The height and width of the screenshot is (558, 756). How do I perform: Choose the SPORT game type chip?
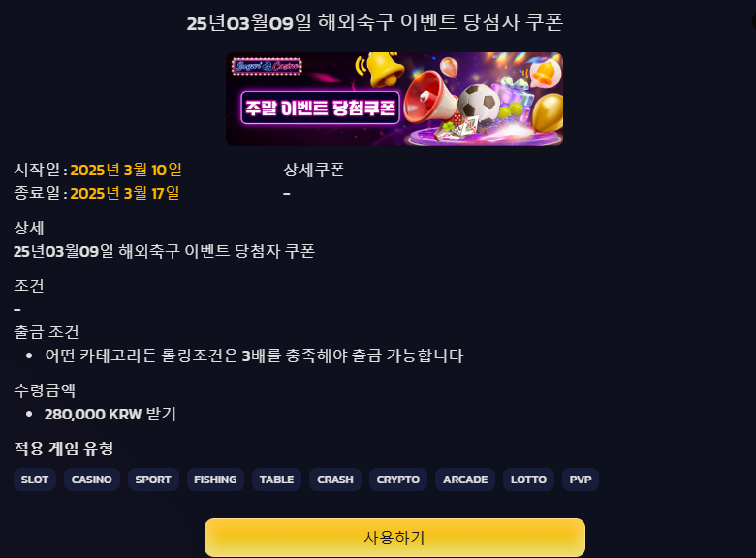tap(153, 480)
